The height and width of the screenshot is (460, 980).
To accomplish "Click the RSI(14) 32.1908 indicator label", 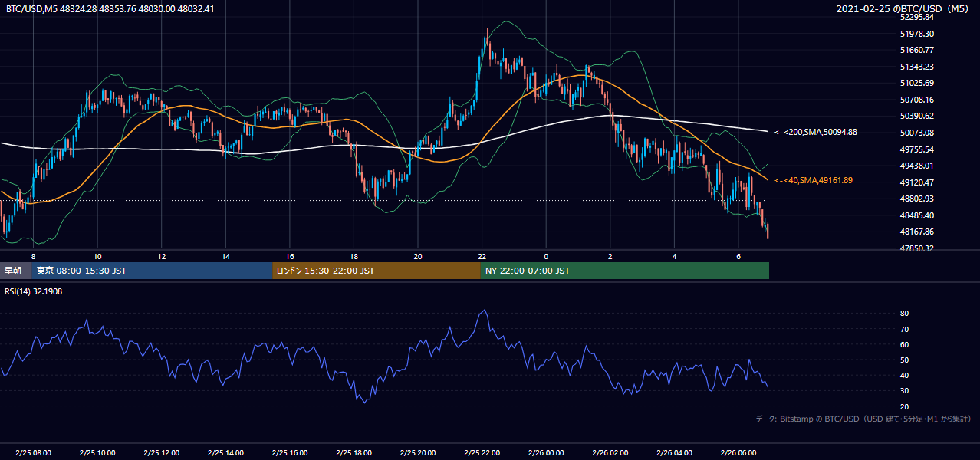I will coord(34,292).
